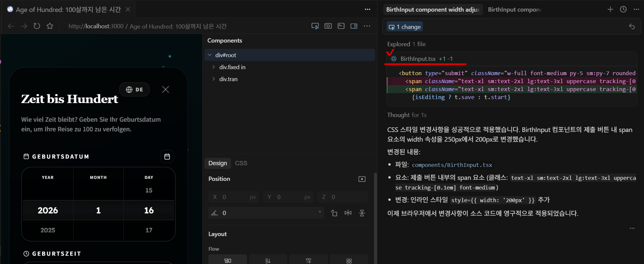This screenshot has width=644, height=264.
Task: Click the Z index field
Action: pos(343,197)
